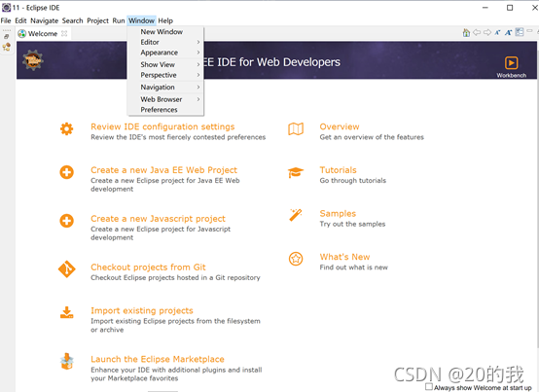Click text "Go through tutorials"
The height and width of the screenshot is (392, 539).
click(353, 180)
